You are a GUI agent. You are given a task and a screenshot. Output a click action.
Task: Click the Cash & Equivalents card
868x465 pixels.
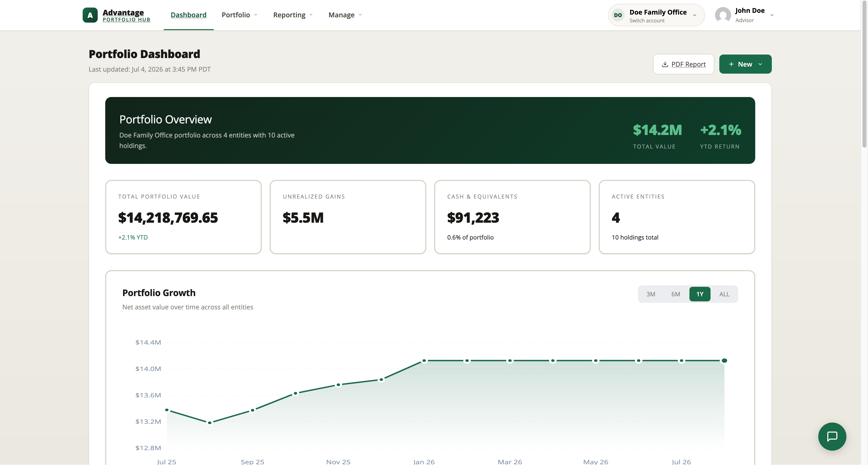[x=512, y=217]
